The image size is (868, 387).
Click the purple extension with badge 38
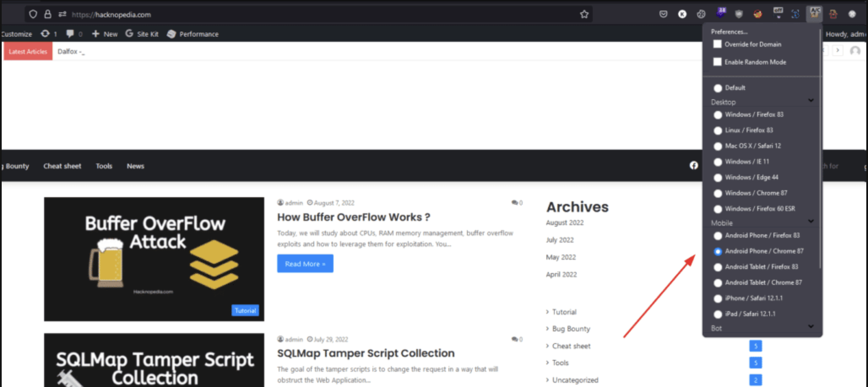(x=721, y=13)
